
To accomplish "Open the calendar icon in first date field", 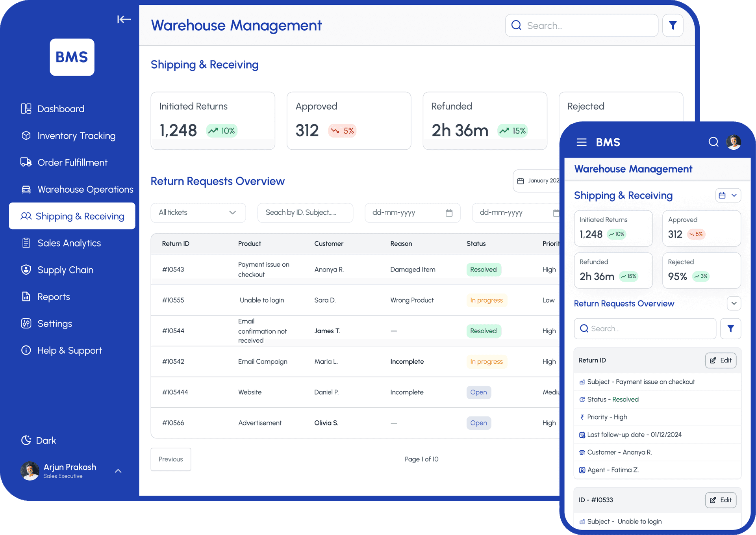I will (449, 213).
